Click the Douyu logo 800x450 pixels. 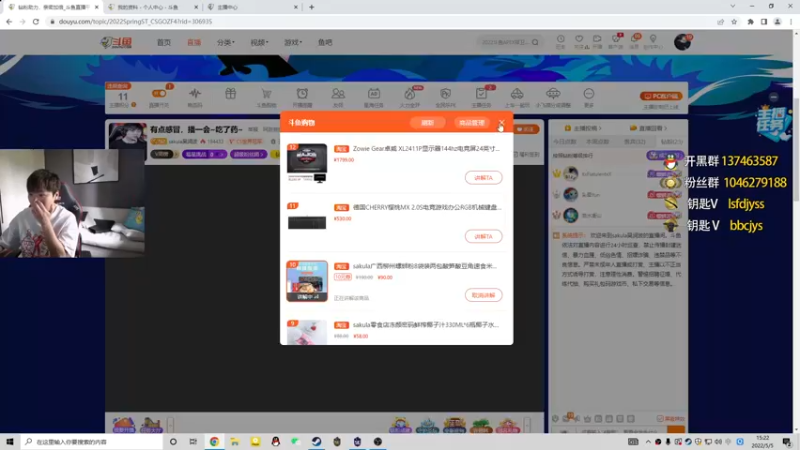(x=116, y=42)
